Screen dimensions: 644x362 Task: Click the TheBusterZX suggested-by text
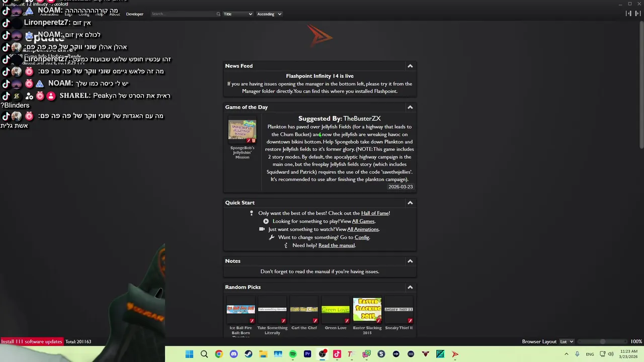362,119
